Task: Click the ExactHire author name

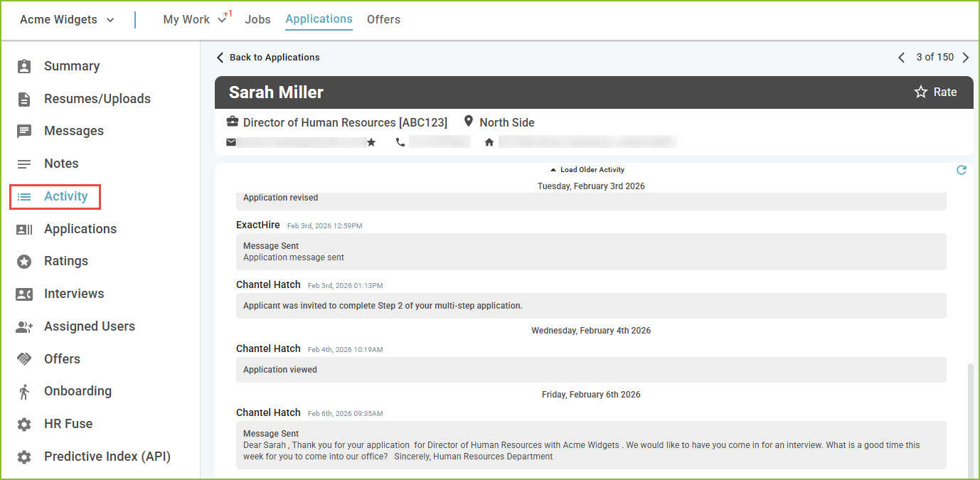Action: (x=258, y=225)
